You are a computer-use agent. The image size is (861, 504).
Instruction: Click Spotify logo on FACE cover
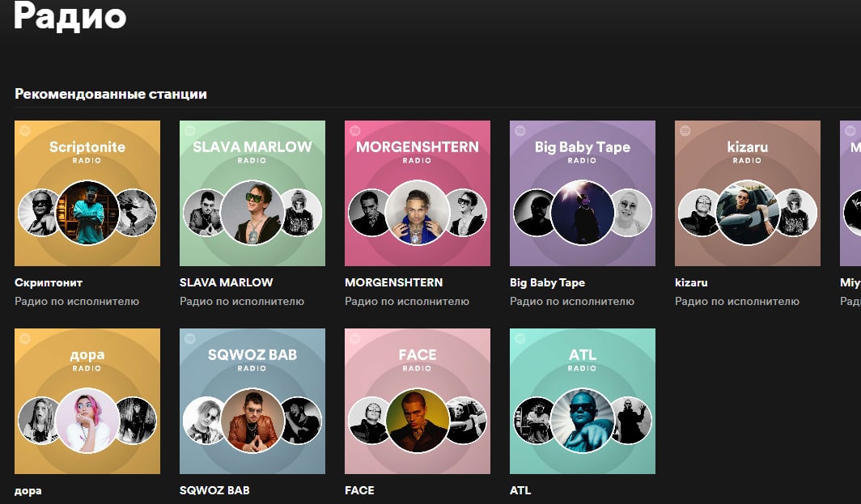pyautogui.click(x=355, y=339)
